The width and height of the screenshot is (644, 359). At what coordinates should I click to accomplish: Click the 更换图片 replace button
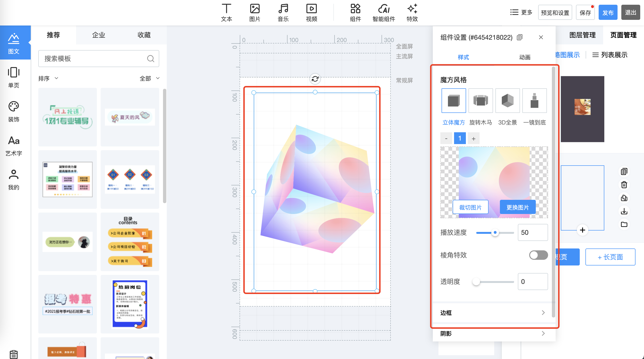[518, 207]
